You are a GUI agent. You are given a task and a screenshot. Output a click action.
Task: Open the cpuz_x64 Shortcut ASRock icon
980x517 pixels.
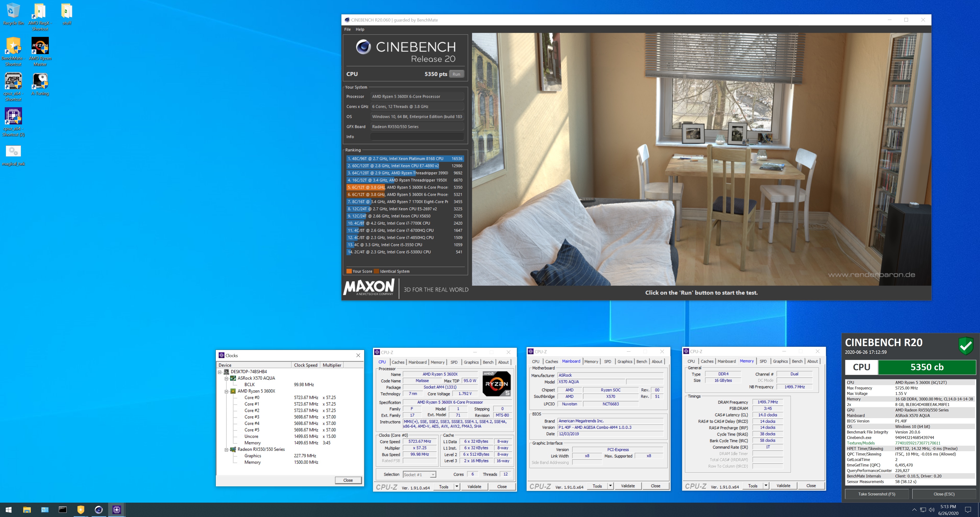[13, 87]
